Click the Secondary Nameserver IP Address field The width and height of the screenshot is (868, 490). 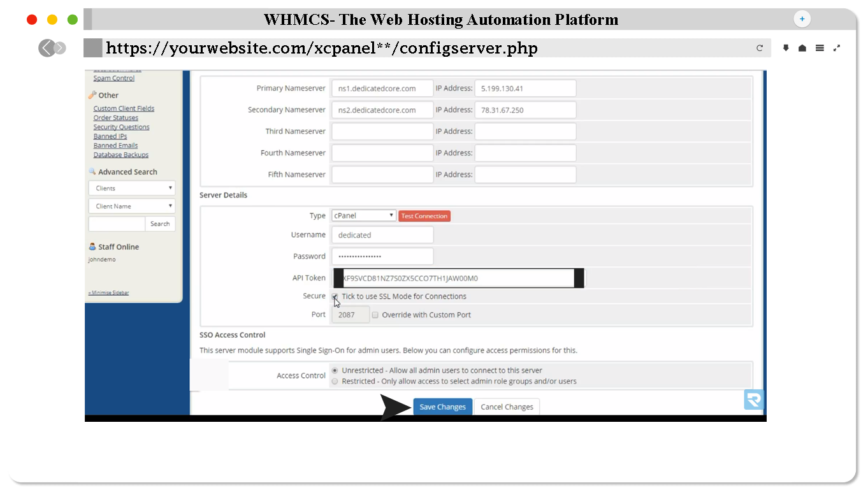(525, 110)
